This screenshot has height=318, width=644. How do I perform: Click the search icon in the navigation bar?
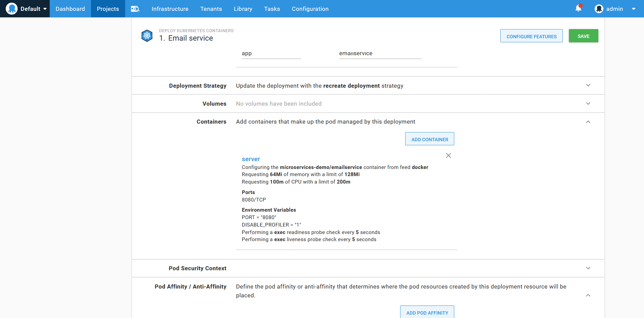pyautogui.click(x=135, y=8)
